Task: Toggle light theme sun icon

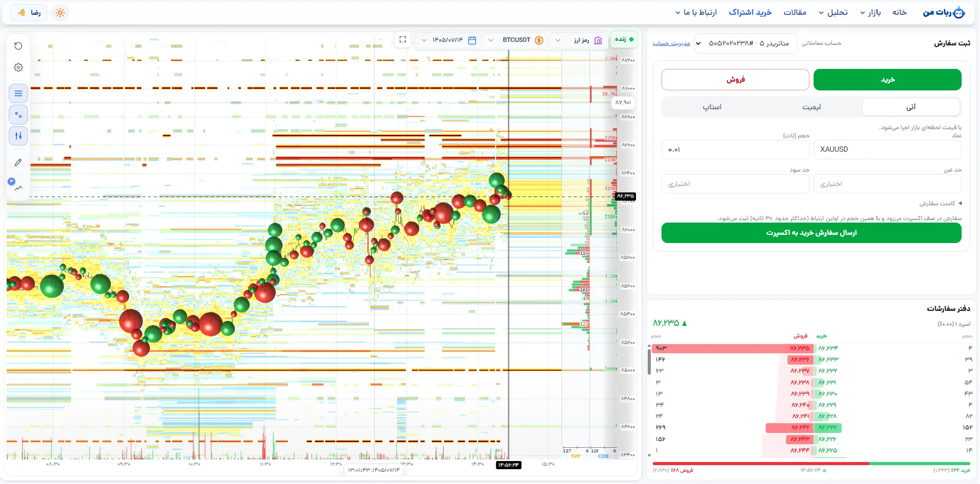Action: [x=60, y=13]
